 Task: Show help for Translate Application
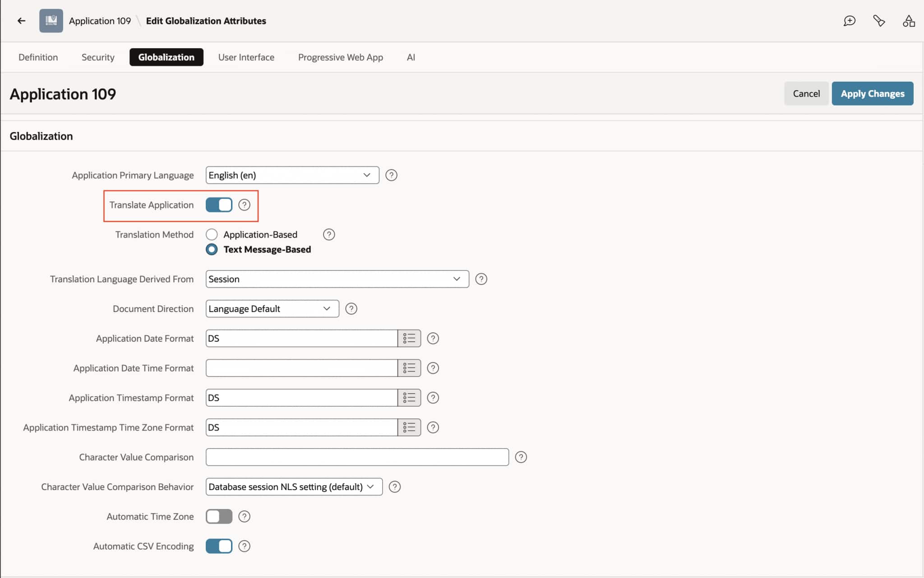pyautogui.click(x=244, y=205)
